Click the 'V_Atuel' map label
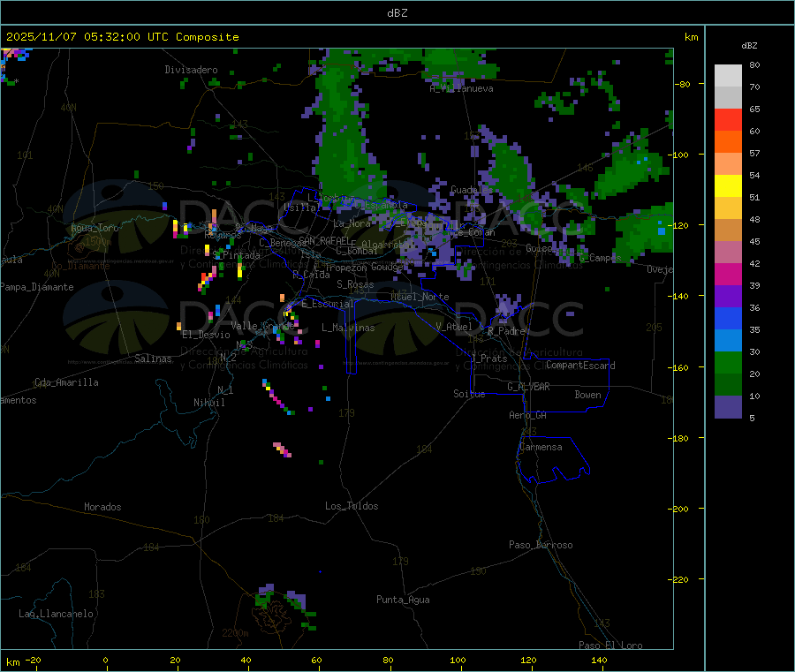Screen dimensions: 795x672 (454, 327)
